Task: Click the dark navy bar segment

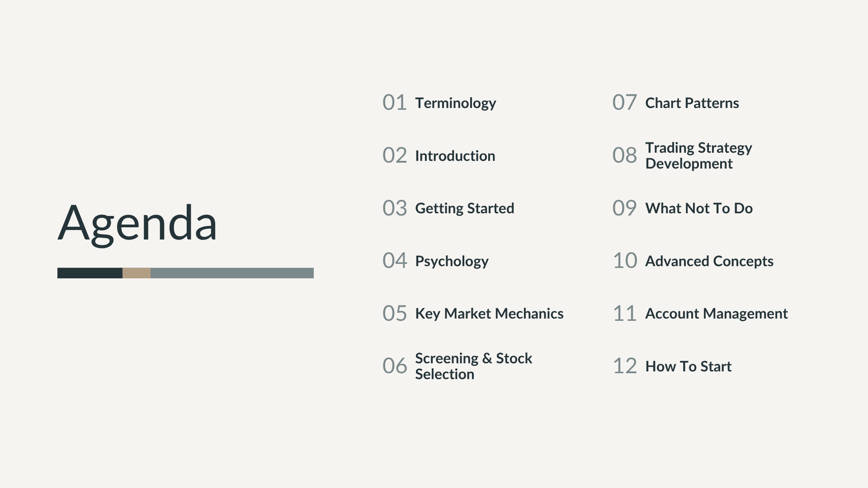Action: point(90,273)
